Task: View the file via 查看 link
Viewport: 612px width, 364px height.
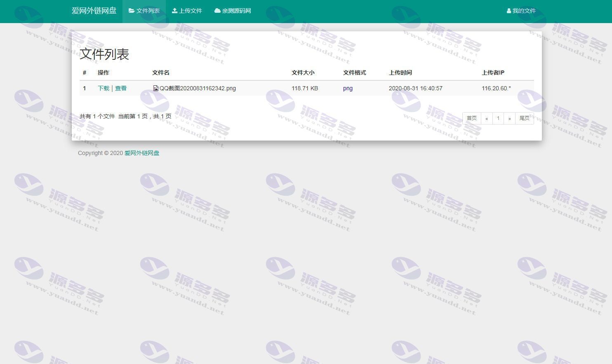Action: [x=121, y=88]
